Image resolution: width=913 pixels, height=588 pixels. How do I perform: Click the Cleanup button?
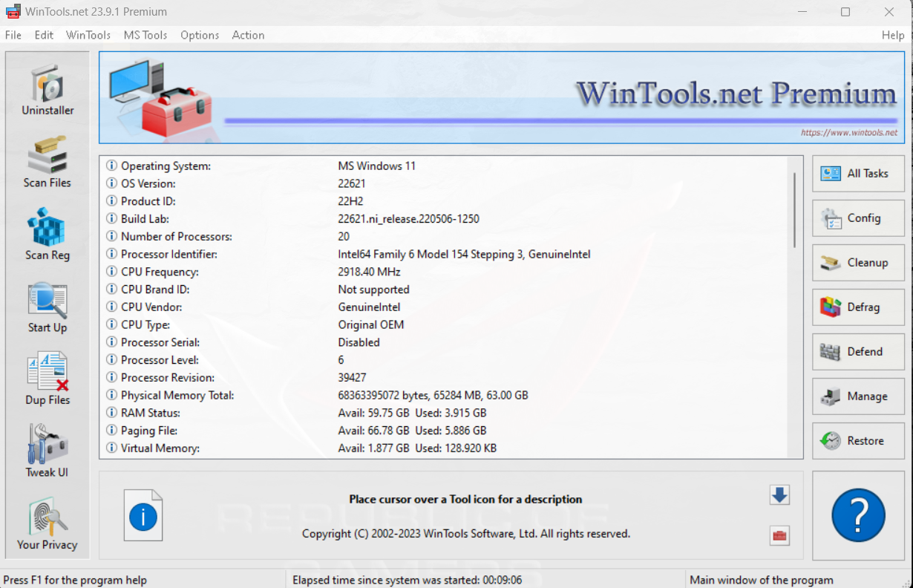858,263
